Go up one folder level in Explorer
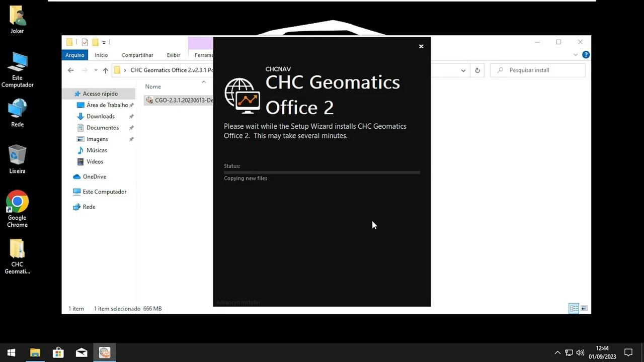This screenshot has height=362, width=644. tap(105, 70)
